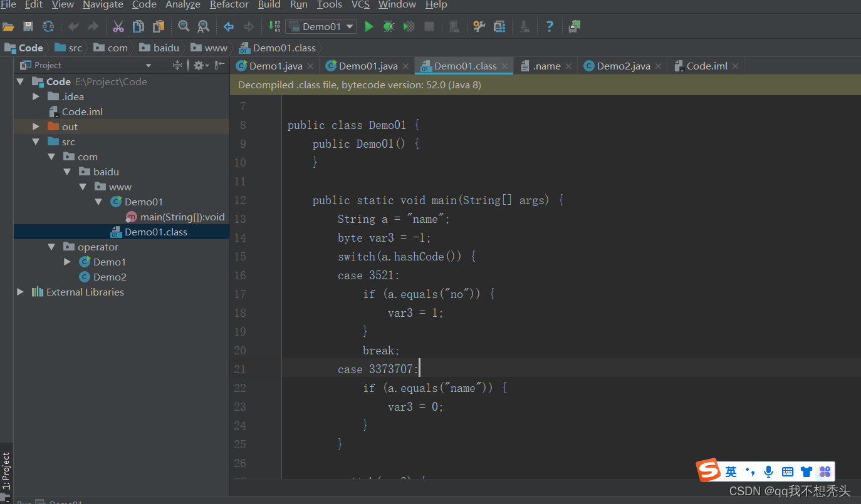Select main(String[]):void method node

pos(182,217)
